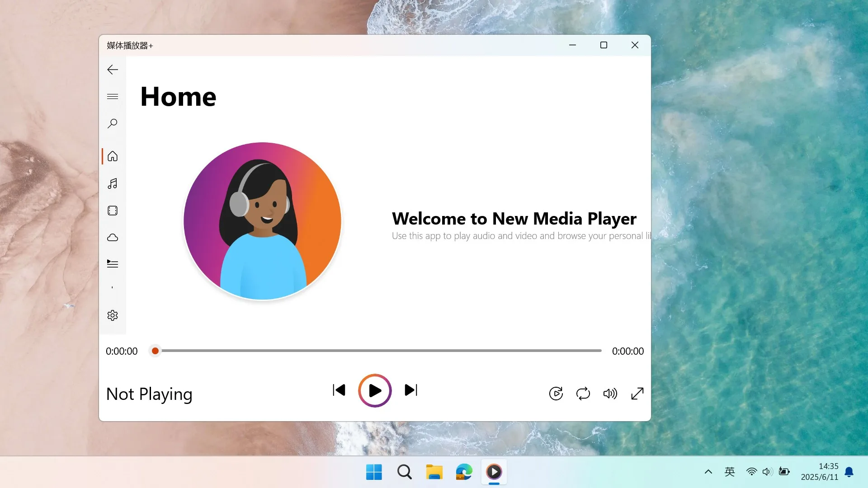The width and height of the screenshot is (868, 488).
Task: Open the Music library icon
Action: point(113,183)
